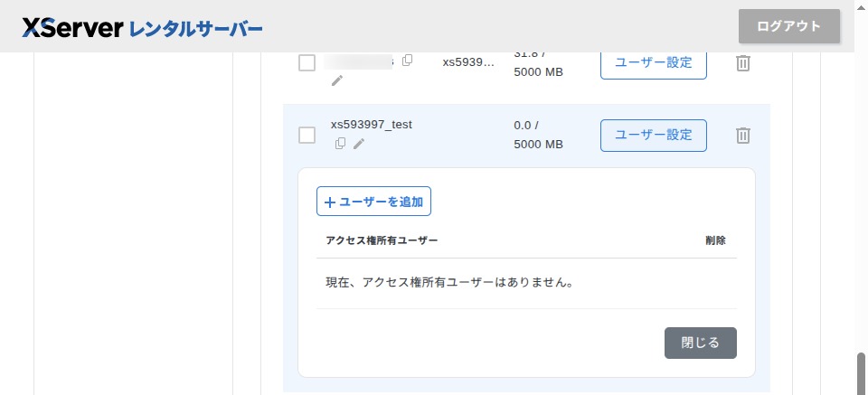Click the xs593997_test database name
The width and height of the screenshot is (868, 395).
pos(372,125)
